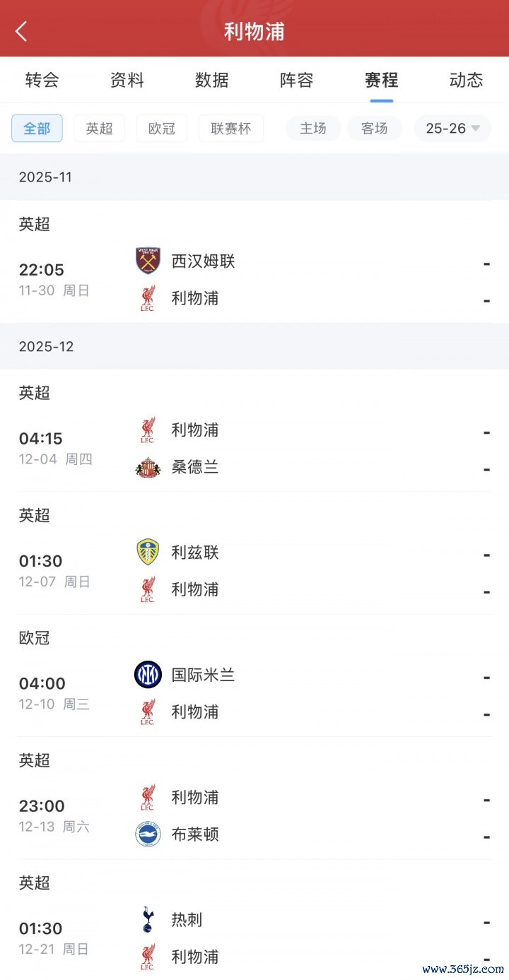
Task: Switch to the 阵容 tab
Action: [296, 80]
